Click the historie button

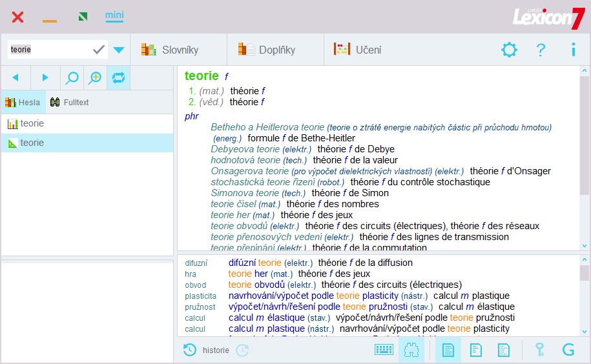[207, 350]
